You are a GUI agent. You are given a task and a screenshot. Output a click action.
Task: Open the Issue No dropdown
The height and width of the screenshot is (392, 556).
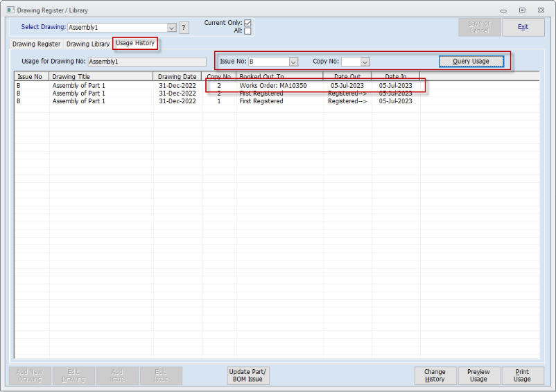point(293,62)
